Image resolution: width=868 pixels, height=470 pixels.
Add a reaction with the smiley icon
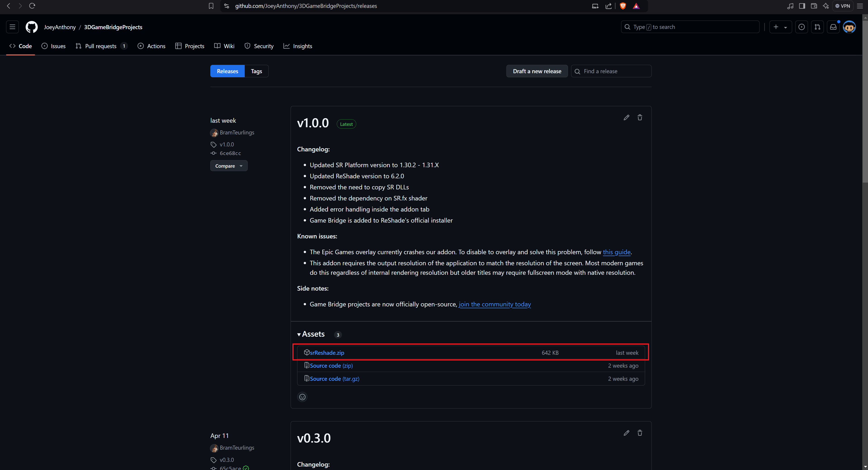(302, 397)
